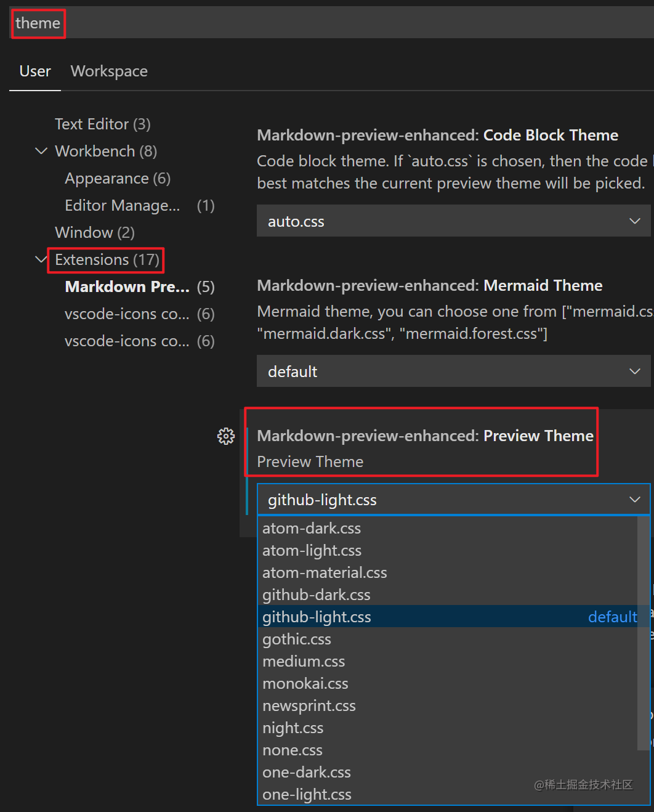
Task: Click the Code Block Theme setting title
Action: pyautogui.click(x=437, y=135)
